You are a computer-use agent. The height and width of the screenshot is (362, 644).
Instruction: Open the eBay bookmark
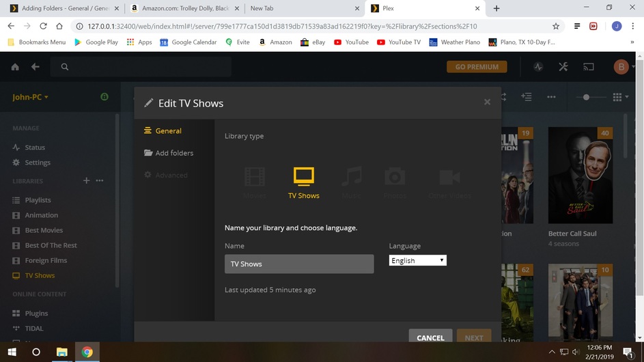click(313, 42)
